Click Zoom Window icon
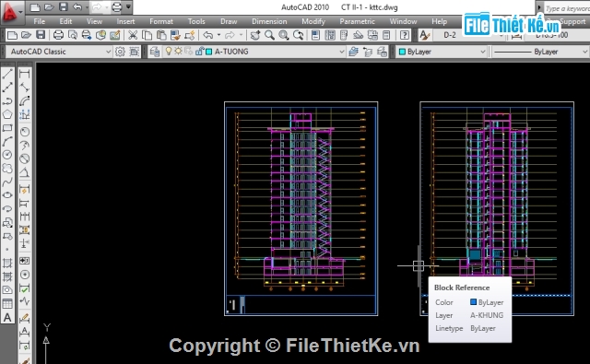590x364 pixels. [284, 35]
